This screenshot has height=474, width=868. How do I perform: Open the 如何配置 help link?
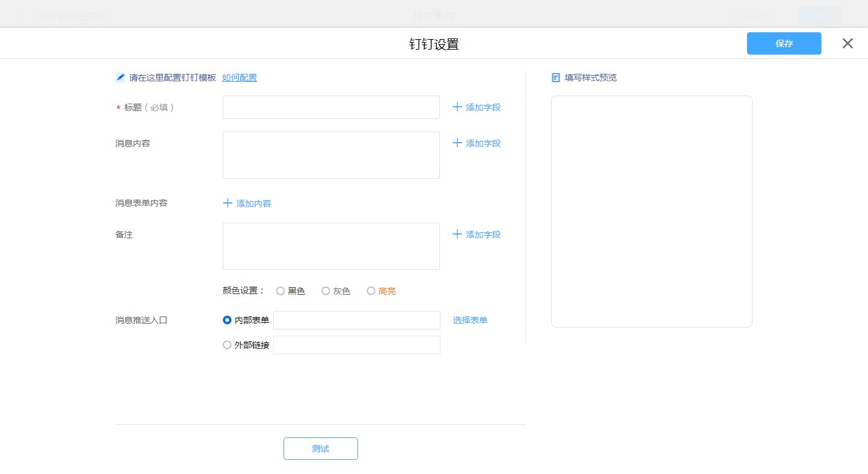[239, 78]
